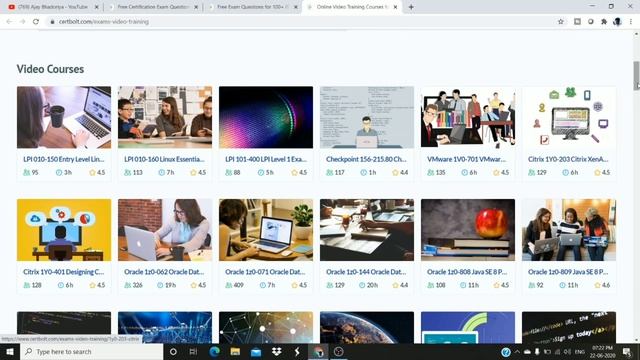Click the clock icon on Oracle 1z0-062 card
The image size is (640, 360).
coord(160,285)
